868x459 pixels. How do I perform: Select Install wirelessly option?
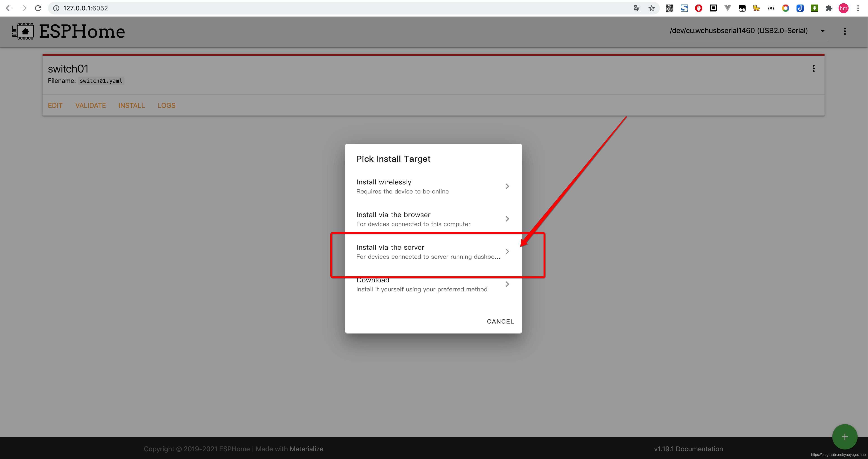(433, 186)
